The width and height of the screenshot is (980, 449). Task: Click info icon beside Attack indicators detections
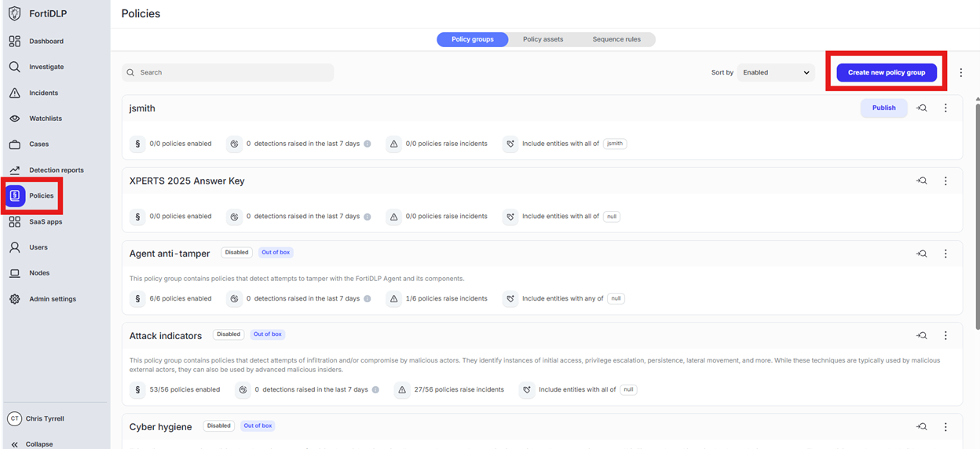pyautogui.click(x=375, y=389)
